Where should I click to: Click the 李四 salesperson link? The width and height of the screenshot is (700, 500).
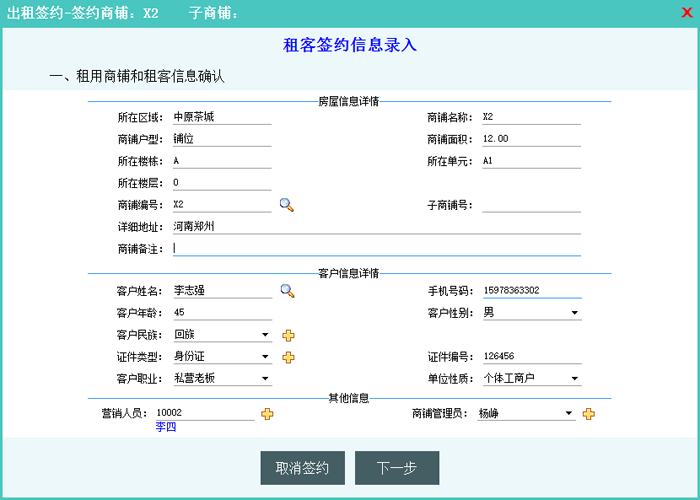click(166, 427)
